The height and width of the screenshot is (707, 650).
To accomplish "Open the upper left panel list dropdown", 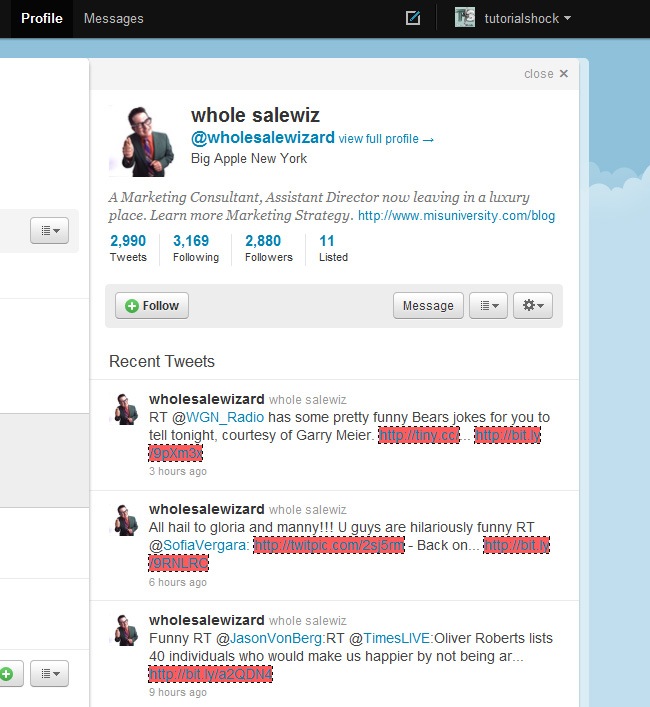I will 50,230.
